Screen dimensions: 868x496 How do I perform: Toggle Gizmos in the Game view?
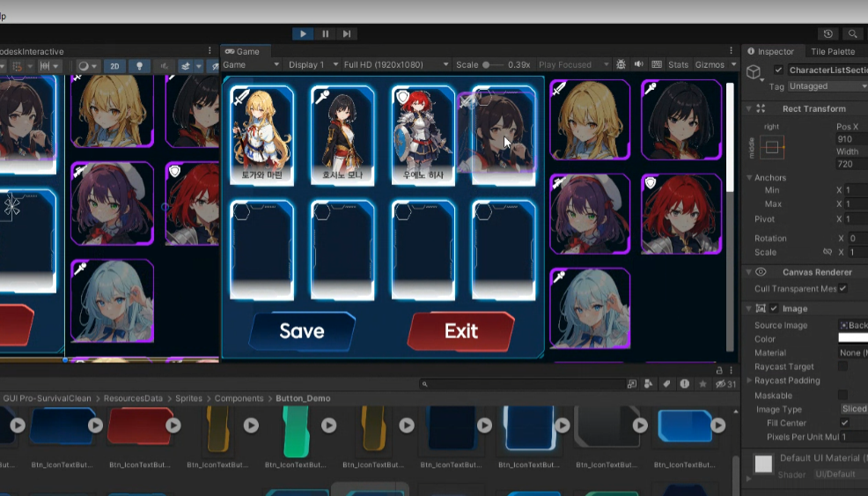710,65
